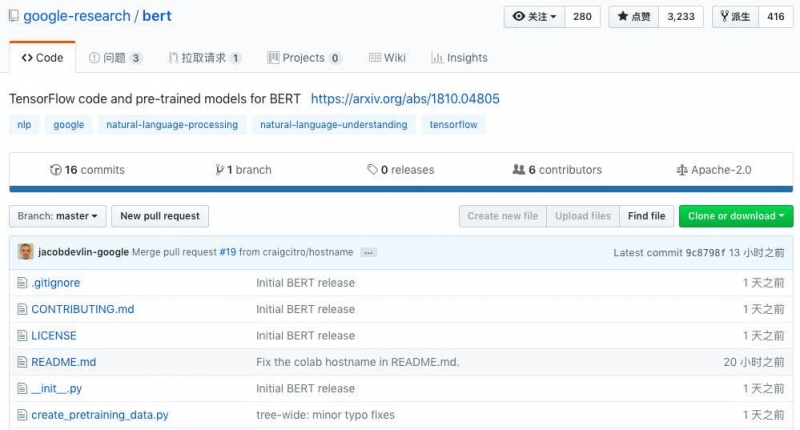Open the 1 branch link
Image resolution: width=800 pixels, height=430 pixels.
pyautogui.click(x=243, y=170)
